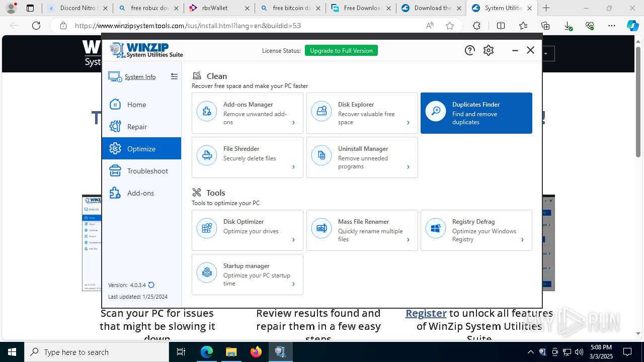Switch to free bitcoin browser tab
644x362 pixels.
coord(289,8)
